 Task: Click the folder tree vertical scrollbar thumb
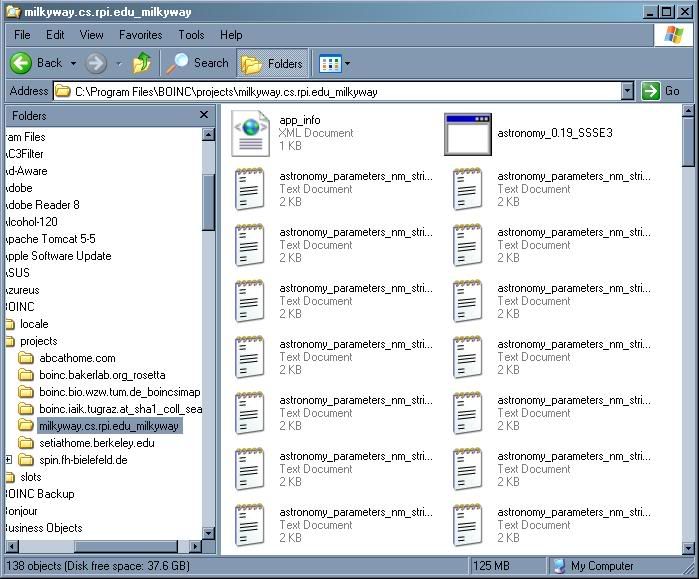point(208,202)
